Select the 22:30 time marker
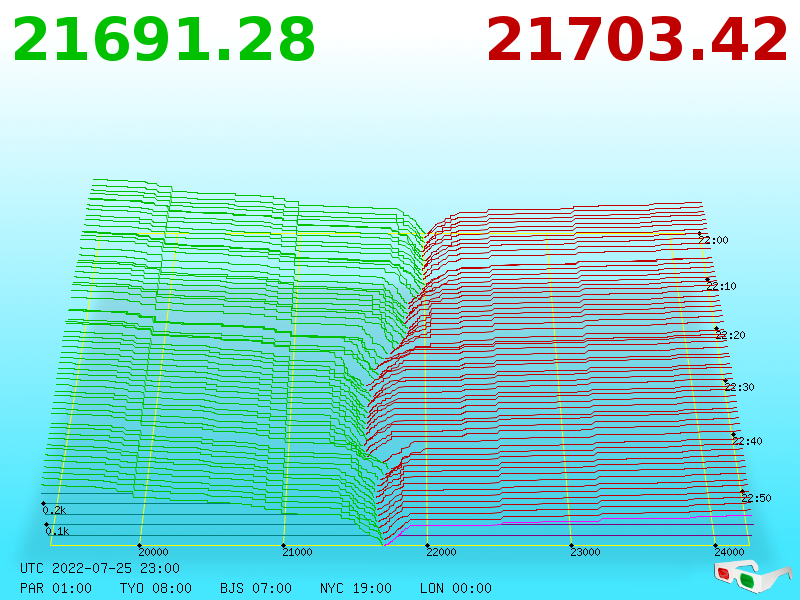The width and height of the screenshot is (800, 600). [x=739, y=387]
